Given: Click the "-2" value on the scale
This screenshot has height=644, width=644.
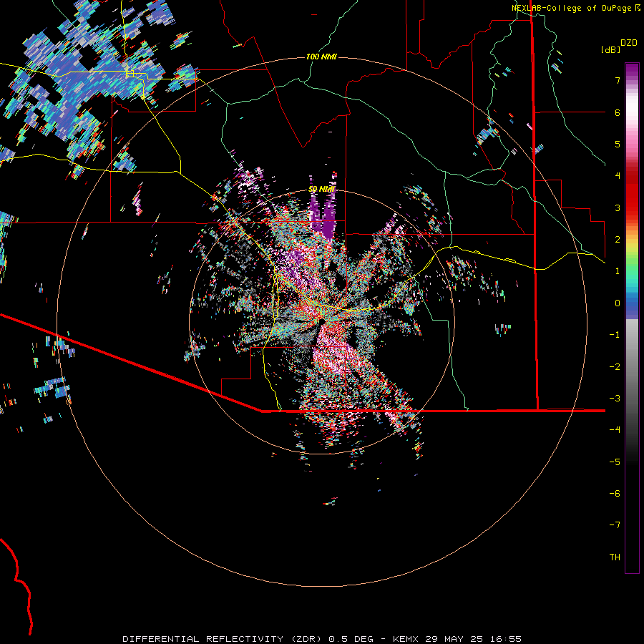Looking at the screenshot, I should point(615,367).
